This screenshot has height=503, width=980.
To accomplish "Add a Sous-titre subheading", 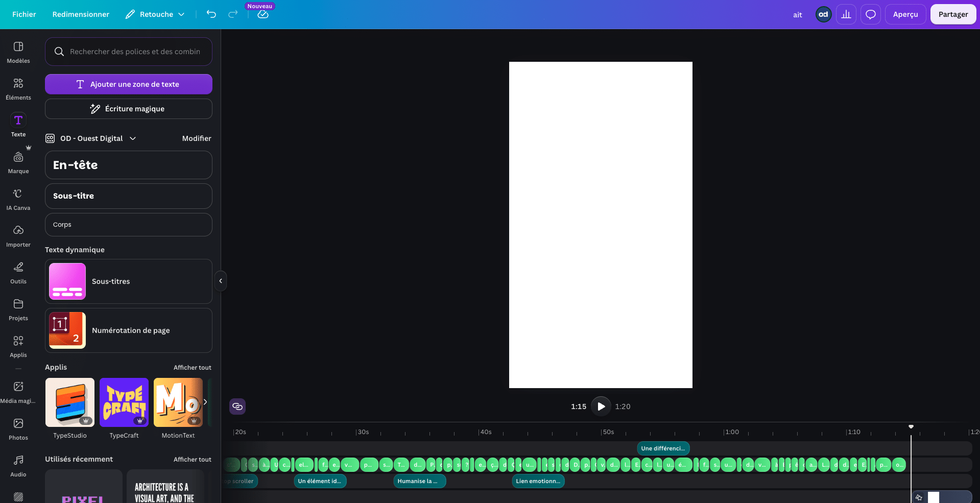I will click(x=129, y=196).
